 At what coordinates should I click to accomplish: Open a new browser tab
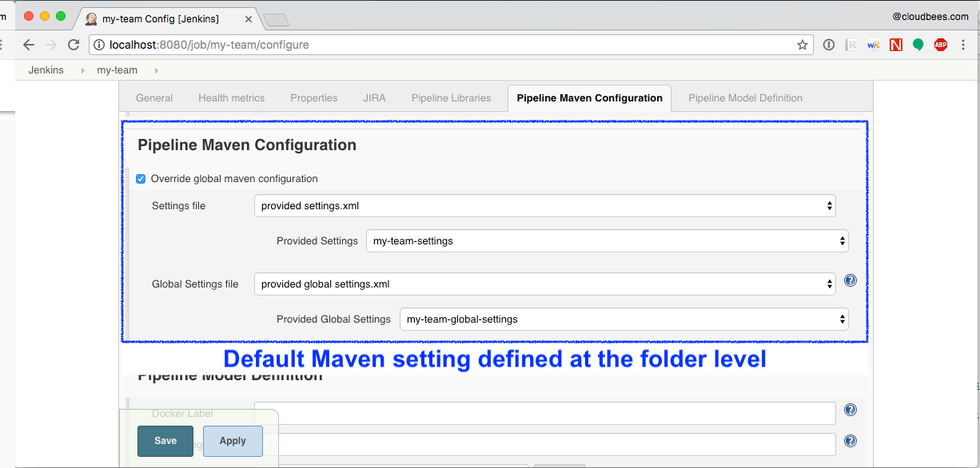[x=276, y=20]
